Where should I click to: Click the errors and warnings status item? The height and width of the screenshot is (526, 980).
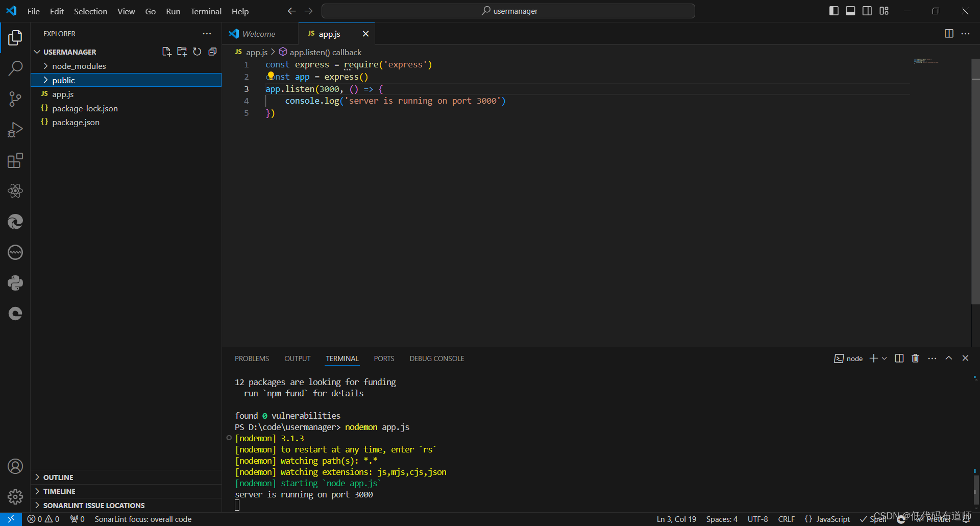(x=43, y=519)
